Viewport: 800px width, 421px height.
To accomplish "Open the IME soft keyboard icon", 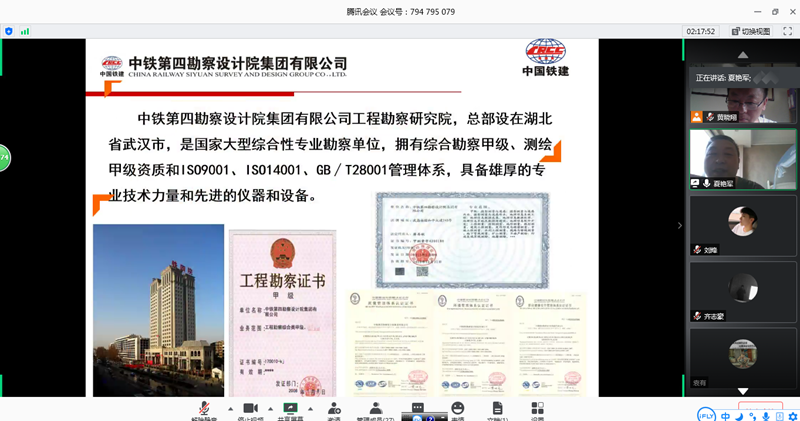I will pyautogui.click(x=779, y=416).
